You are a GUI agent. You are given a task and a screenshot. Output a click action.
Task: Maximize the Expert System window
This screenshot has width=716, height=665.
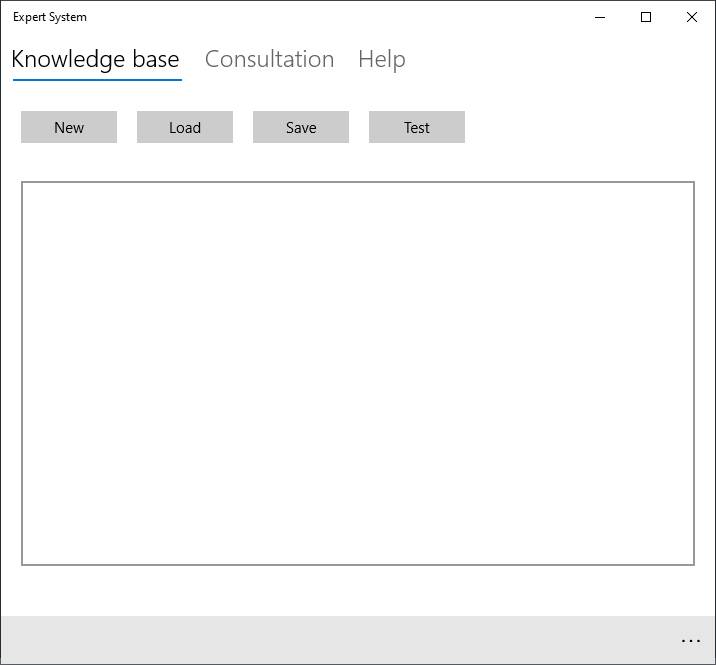646,17
